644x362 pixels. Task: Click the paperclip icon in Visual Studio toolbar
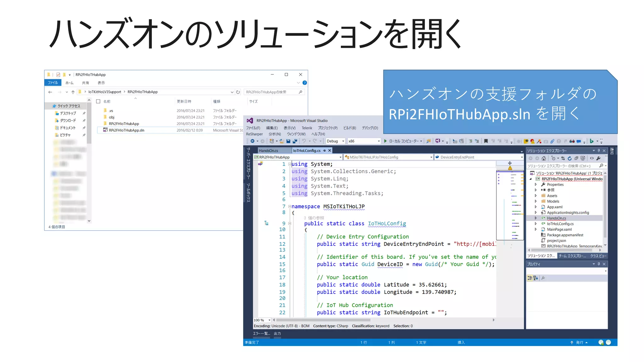point(552,141)
